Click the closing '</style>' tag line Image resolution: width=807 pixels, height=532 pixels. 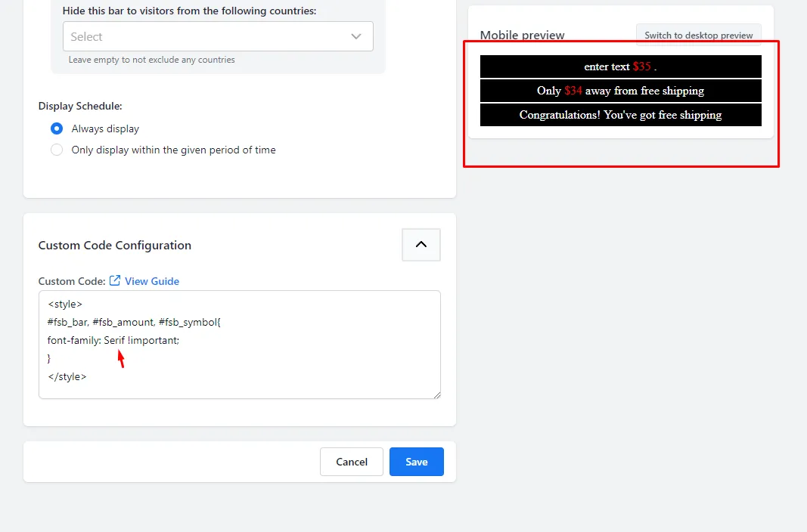tap(67, 377)
